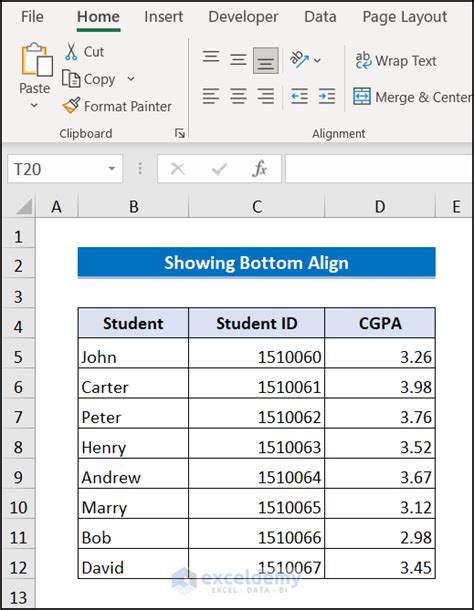This screenshot has width=474, height=610.
Task: Select the CGPA header cell
Action: [x=380, y=323]
